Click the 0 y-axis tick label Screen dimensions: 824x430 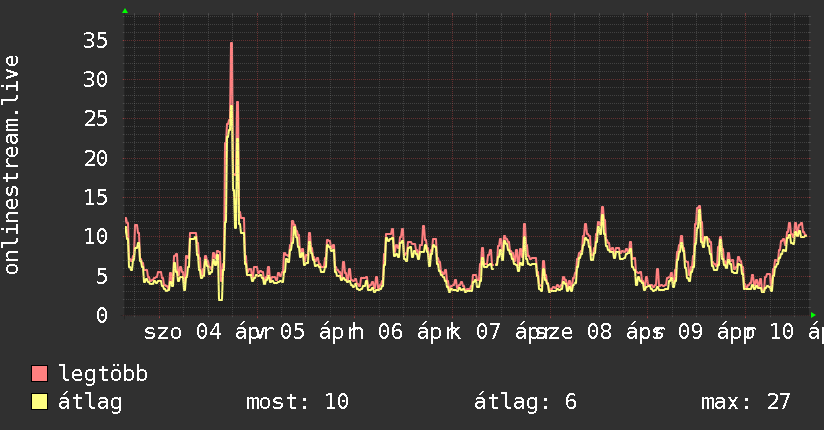(101, 315)
